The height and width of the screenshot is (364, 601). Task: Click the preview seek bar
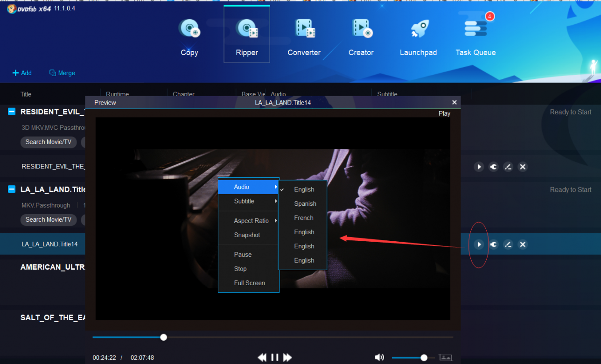273,337
